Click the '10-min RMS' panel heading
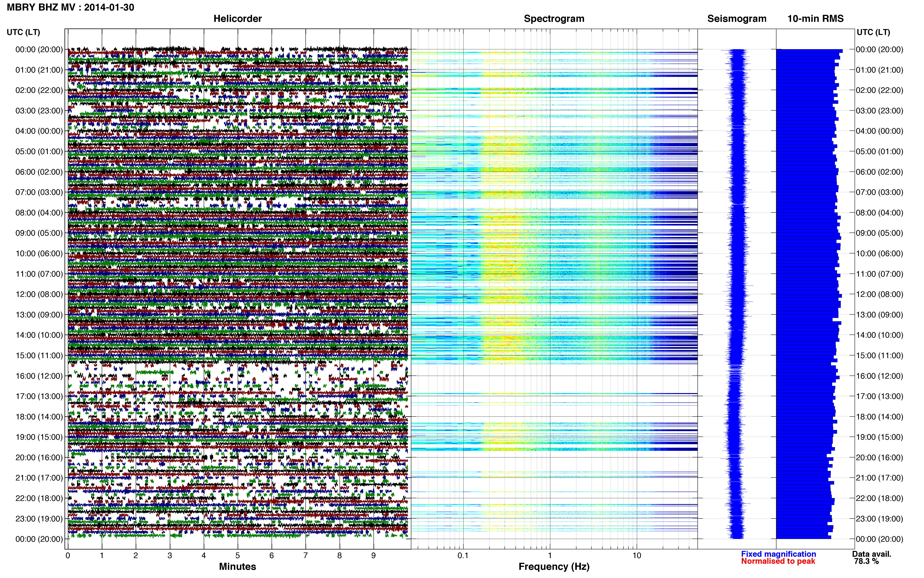 tap(816, 19)
